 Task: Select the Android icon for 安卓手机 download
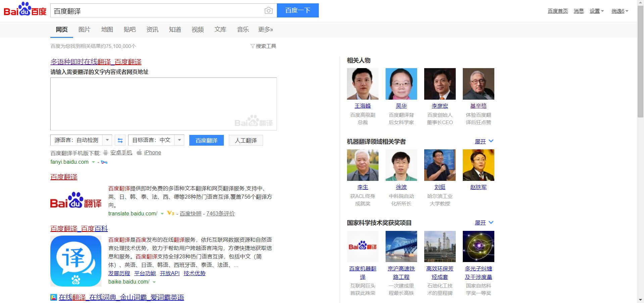click(105, 152)
